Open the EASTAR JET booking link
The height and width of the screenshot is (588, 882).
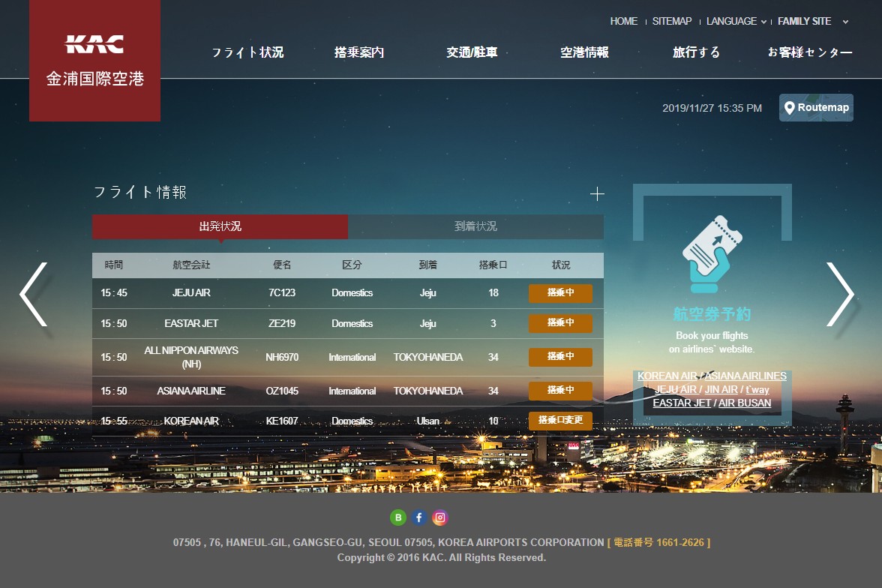coord(682,403)
